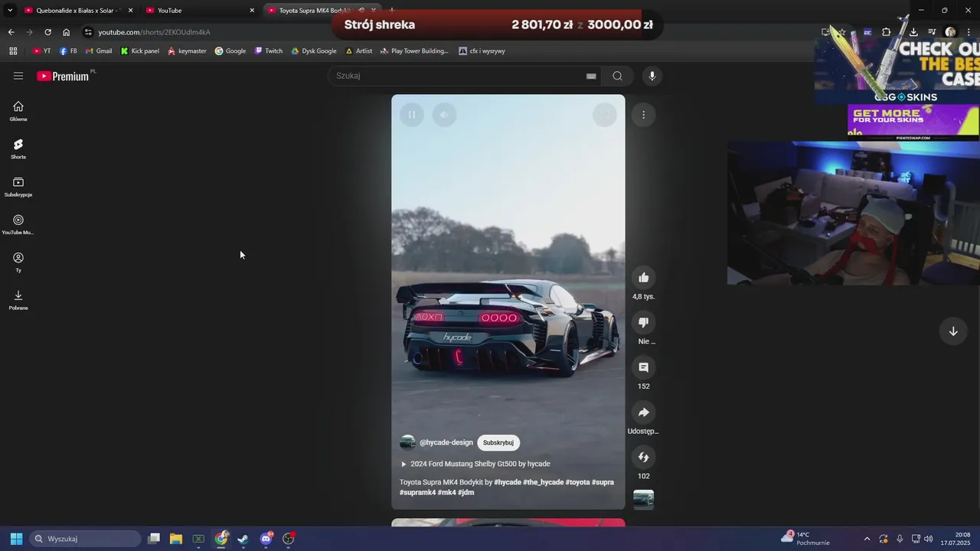Open the hycade-design channel avatar

[407, 442]
